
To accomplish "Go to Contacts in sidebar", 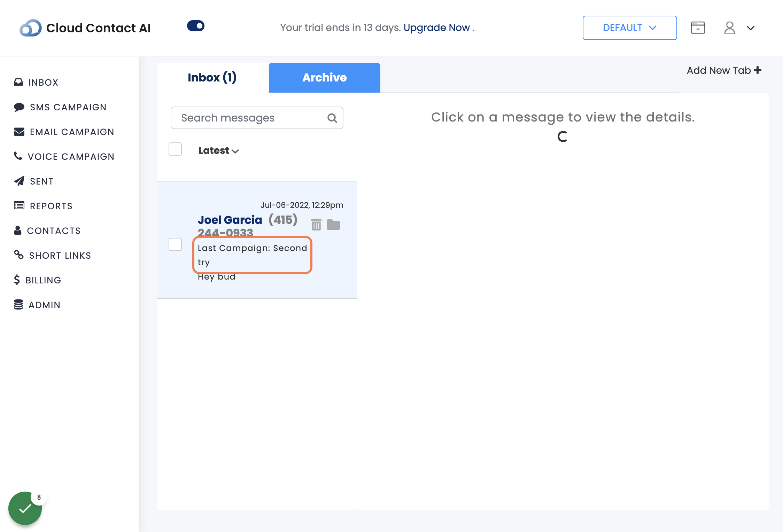I will (x=47, y=231).
